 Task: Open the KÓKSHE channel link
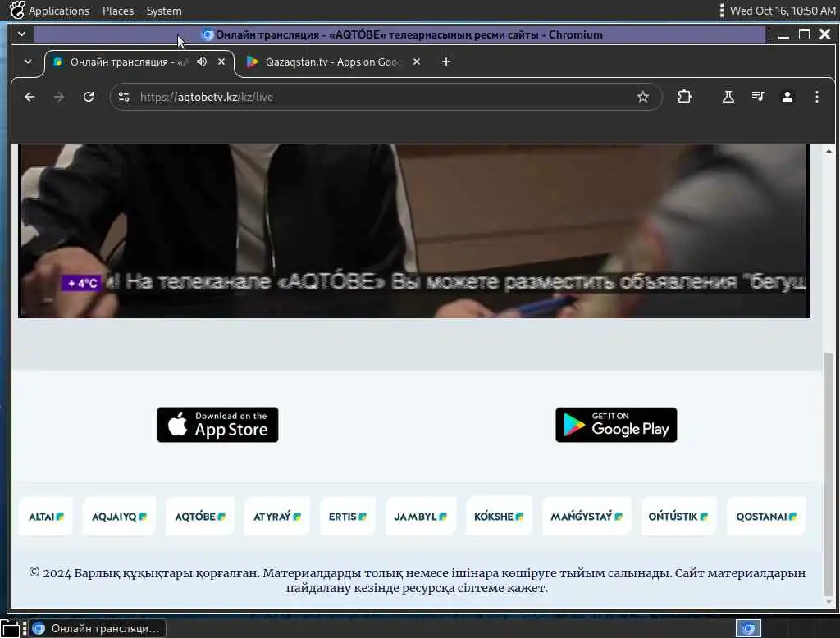click(499, 517)
